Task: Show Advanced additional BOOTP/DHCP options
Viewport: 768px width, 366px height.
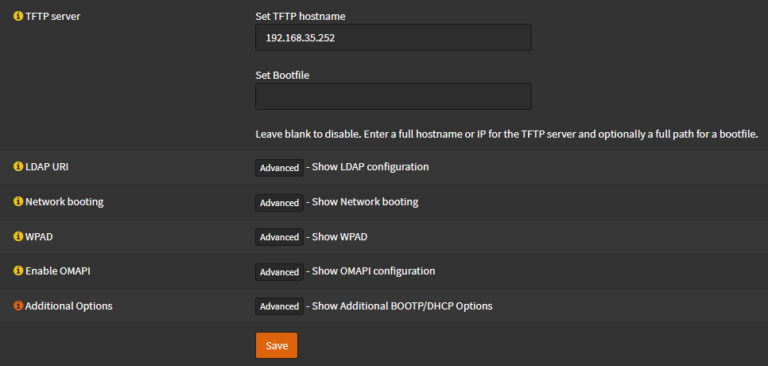Action: (x=279, y=306)
